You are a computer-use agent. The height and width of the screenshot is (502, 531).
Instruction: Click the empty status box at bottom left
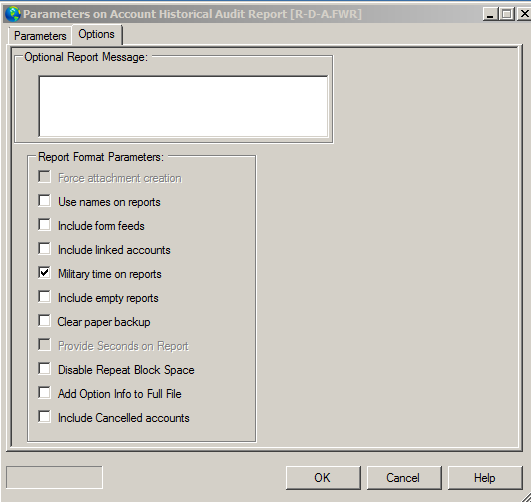coord(54,477)
